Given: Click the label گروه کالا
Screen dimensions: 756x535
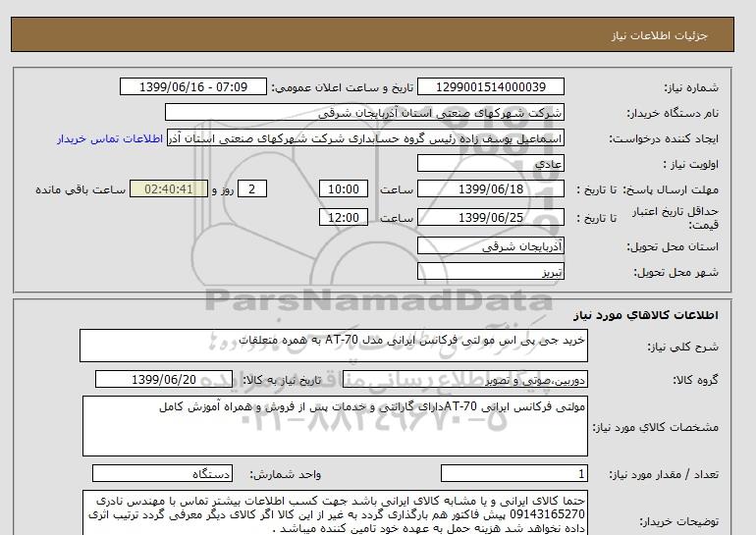Looking at the screenshot, I should 696,380.
